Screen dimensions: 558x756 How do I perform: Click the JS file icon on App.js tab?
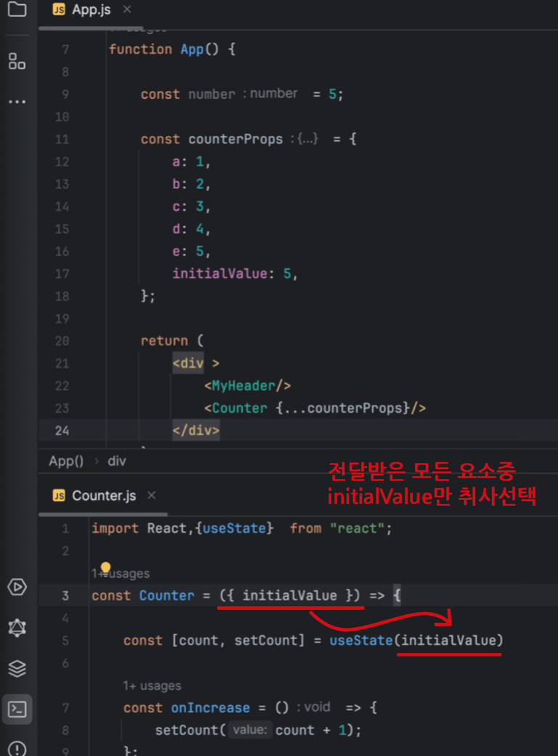59,9
